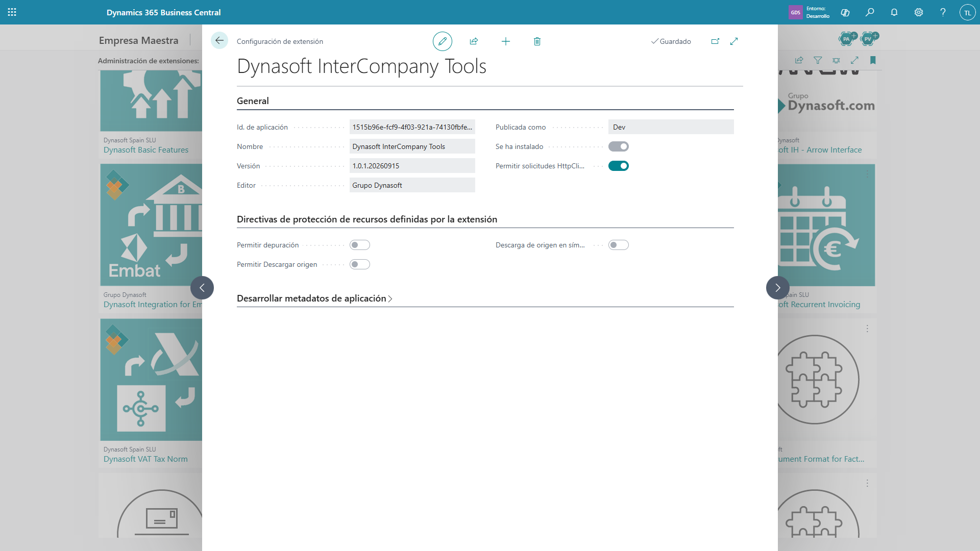Open 'Dynasoft VAT Tax Norm' link
The height and width of the screenshot is (551, 980).
145,459
